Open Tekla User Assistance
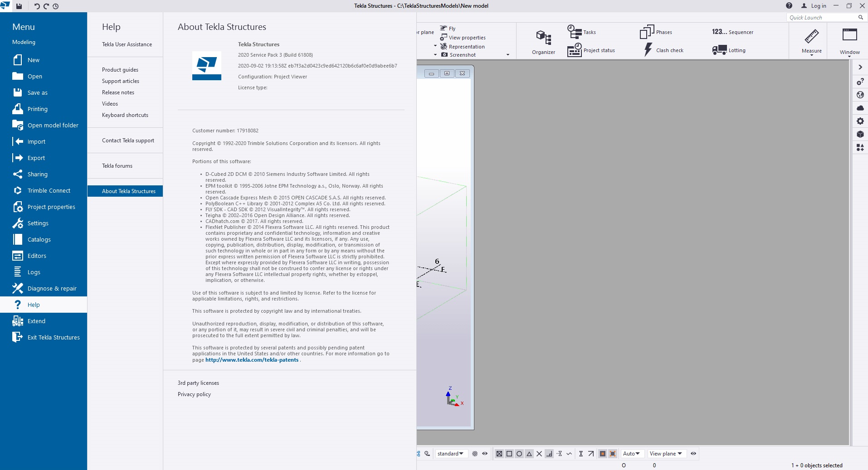Viewport: 868px width, 470px height. pos(127,44)
